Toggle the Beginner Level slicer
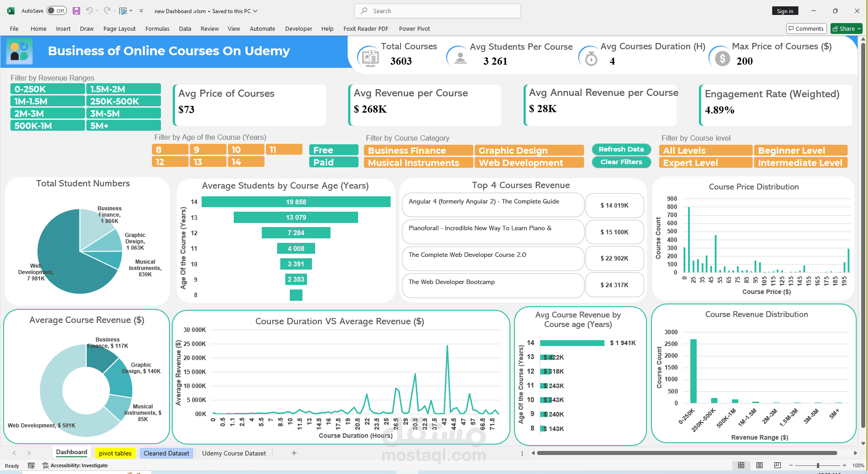 [801, 151]
